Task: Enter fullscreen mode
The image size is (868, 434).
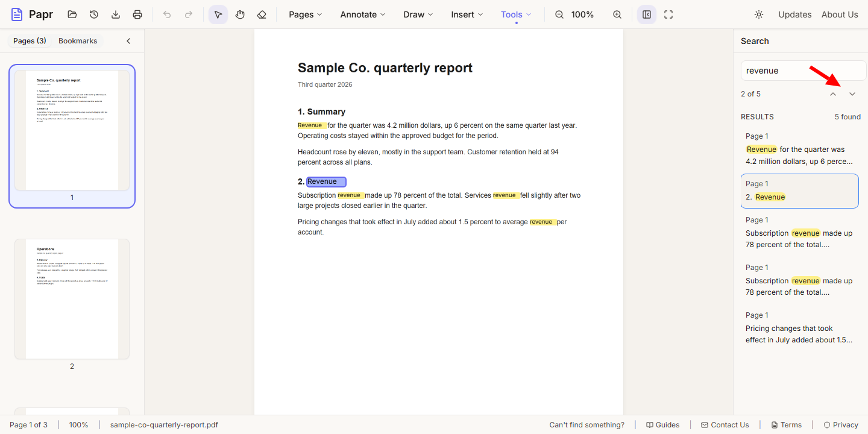Action: click(668, 14)
